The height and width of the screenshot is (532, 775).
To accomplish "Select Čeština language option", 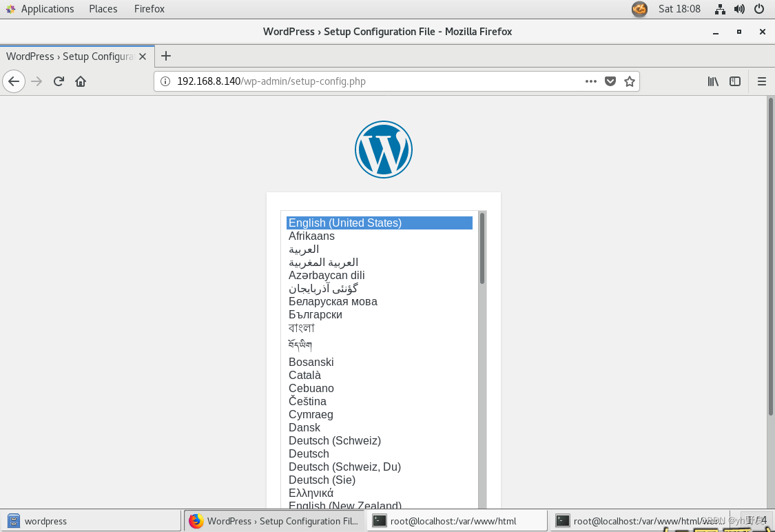I will pyautogui.click(x=379, y=402).
